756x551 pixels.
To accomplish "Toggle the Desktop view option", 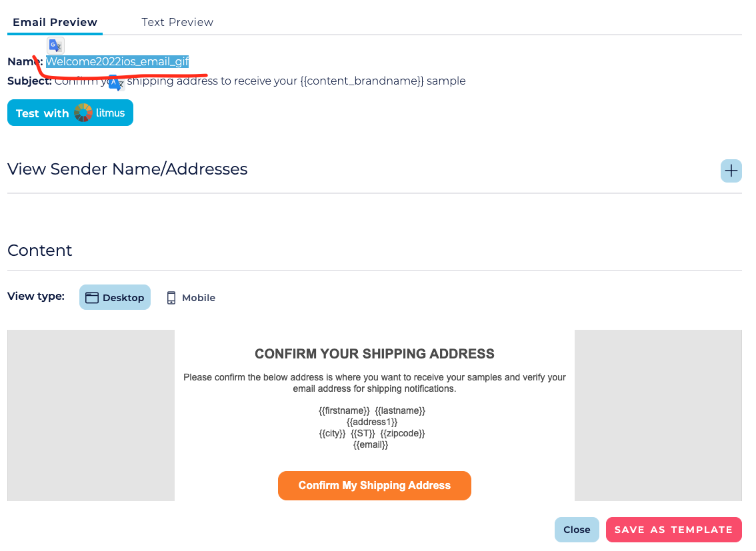I will pyautogui.click(x=115, y=297).
